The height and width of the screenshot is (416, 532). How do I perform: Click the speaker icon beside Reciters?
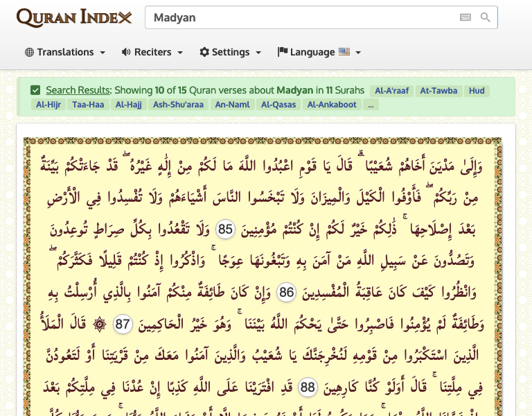[x=126, y=52]
